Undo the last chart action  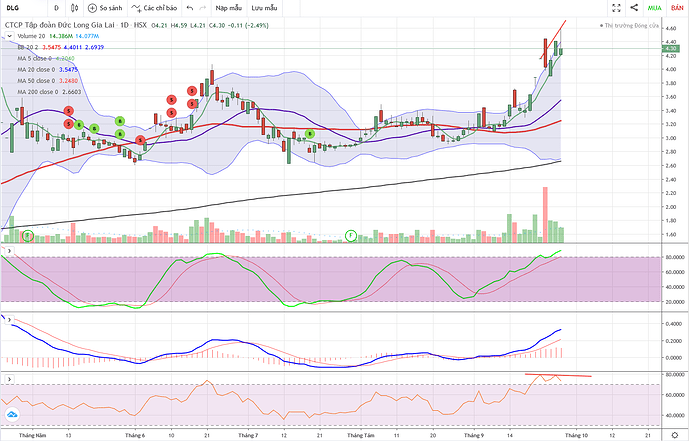point(190,8)
